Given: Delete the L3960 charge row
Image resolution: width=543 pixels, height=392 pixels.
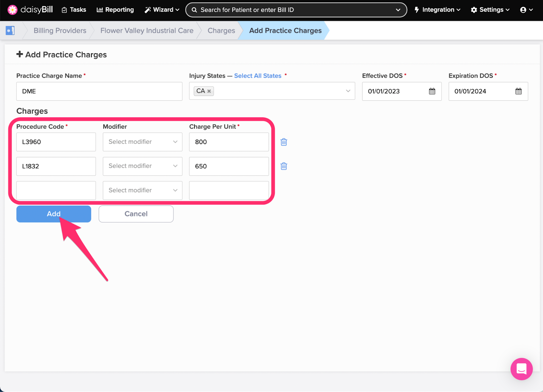Looking at the screenshot, I should (284, 142).
